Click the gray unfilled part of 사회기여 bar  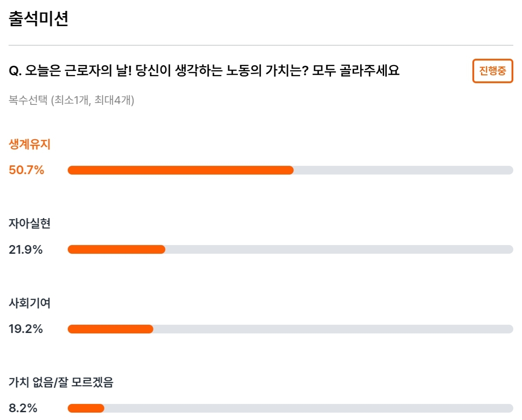pos(333,329)
